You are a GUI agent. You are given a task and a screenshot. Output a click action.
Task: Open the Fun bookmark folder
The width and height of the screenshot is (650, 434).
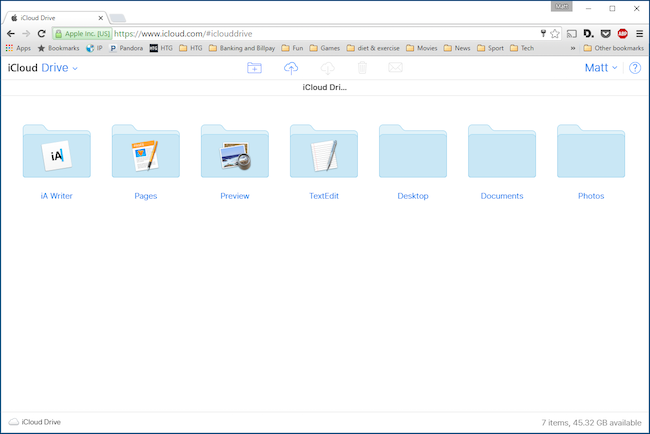(292, 48)
